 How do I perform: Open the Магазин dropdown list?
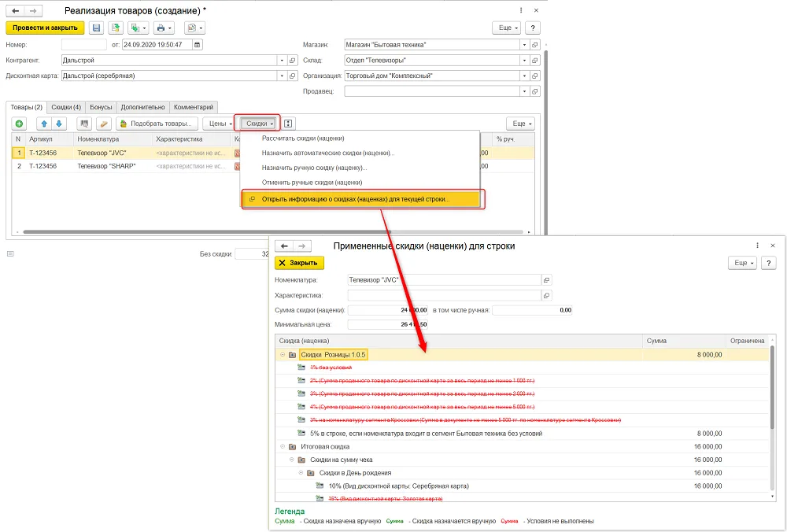coord(524,45)
